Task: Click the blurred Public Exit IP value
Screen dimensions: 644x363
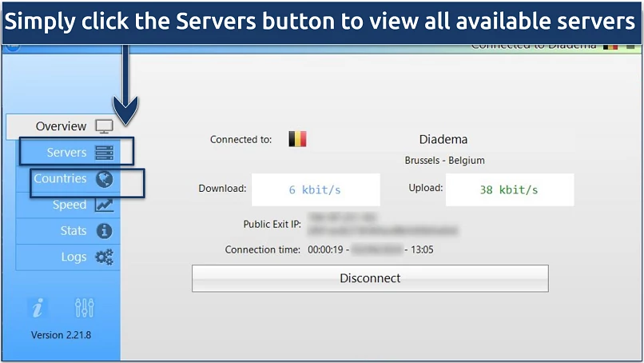Action: click(x=383, y=224)
